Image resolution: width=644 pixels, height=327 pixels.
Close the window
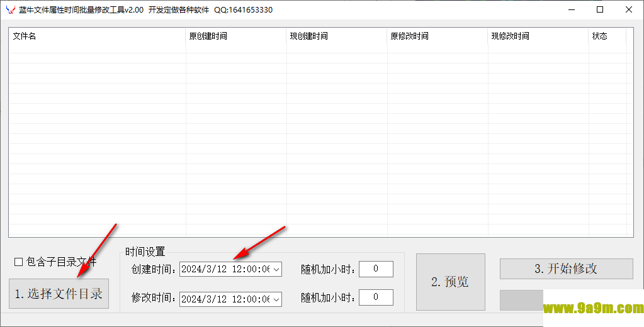(x=629, y=10)
